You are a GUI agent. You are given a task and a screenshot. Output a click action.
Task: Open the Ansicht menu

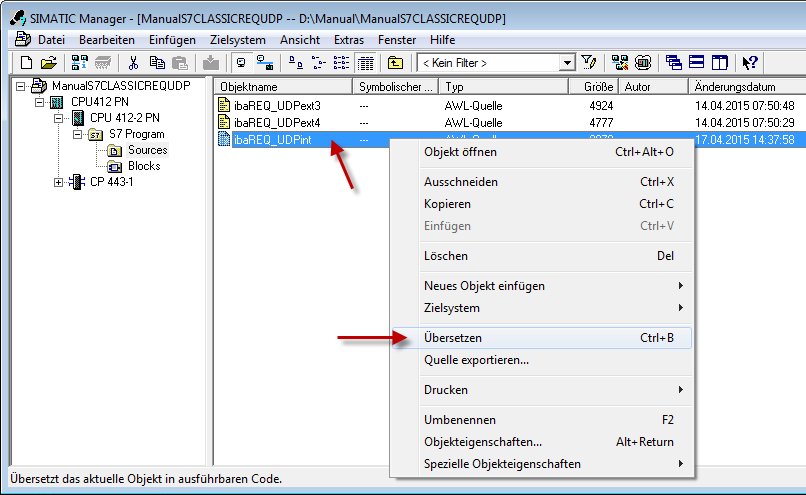pos(300,40)
